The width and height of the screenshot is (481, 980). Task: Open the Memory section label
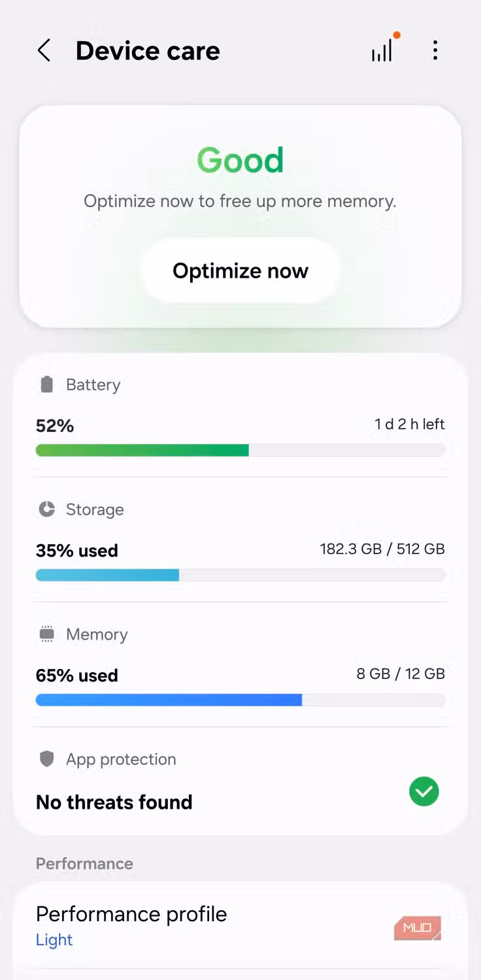pos(97,634)
